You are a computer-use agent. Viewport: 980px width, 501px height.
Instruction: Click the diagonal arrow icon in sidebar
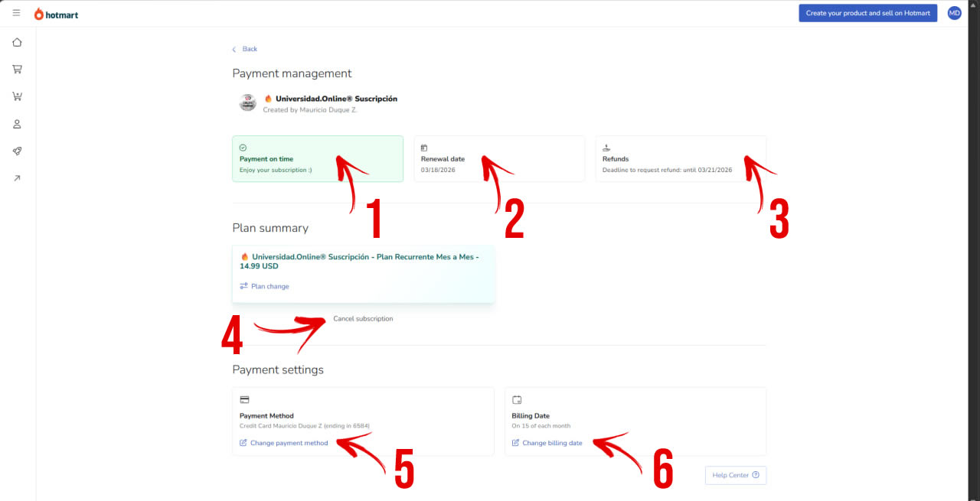click(17, 178)
